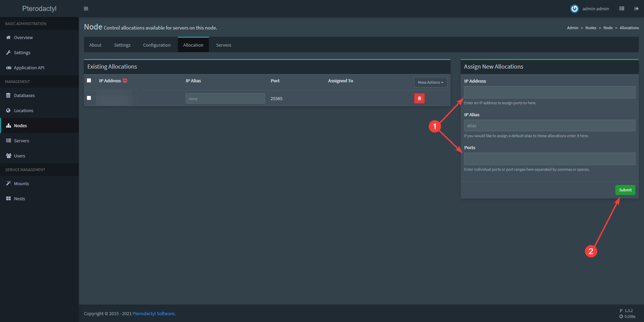Click the version branch icon in footer

point(621,311)
